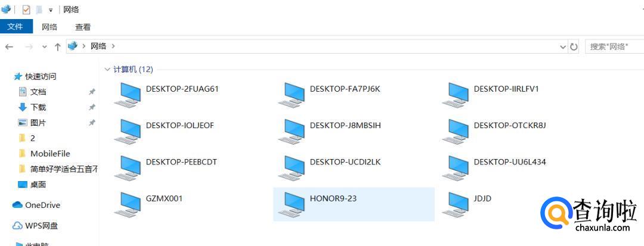Image resolution: width=644 pixels, height=246 pixels.
Task: Click the back navigation arrow
Action: [x=9, y=46]
